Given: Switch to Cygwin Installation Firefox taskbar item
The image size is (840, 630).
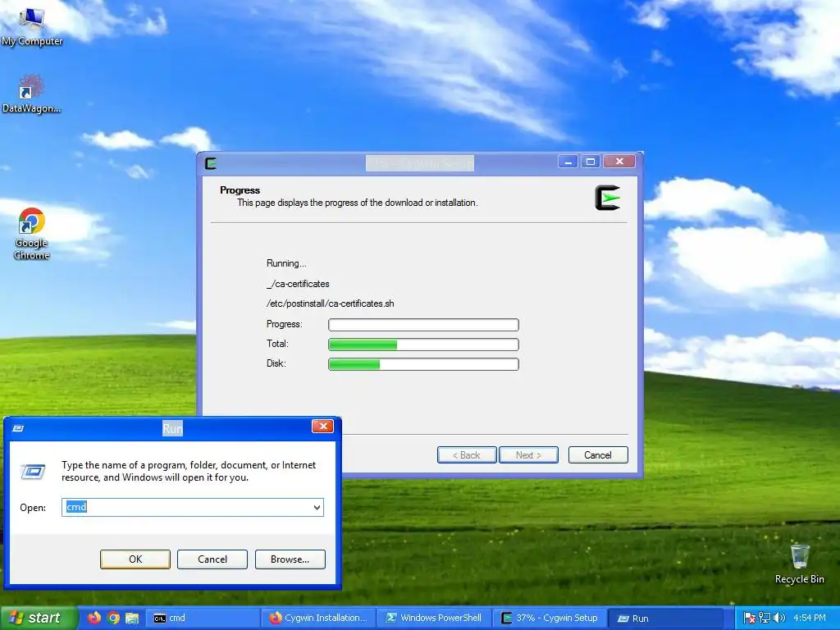Looking at the screenshot, I should coord(318,618).
